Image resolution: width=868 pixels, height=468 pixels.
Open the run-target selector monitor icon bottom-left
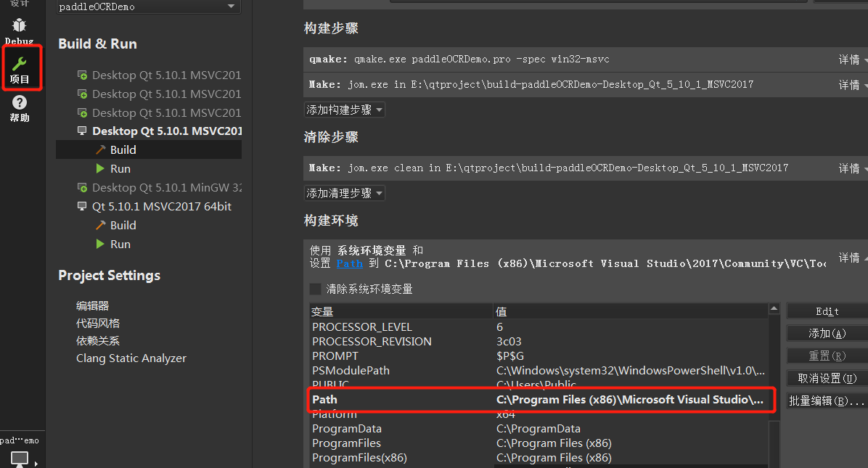click(20, 457)
